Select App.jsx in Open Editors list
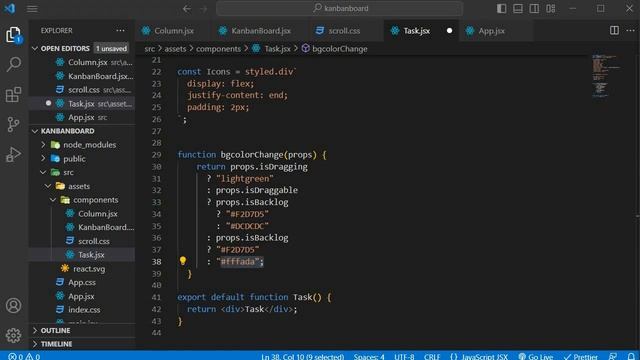The image size is (640, 360). point(81,117)
